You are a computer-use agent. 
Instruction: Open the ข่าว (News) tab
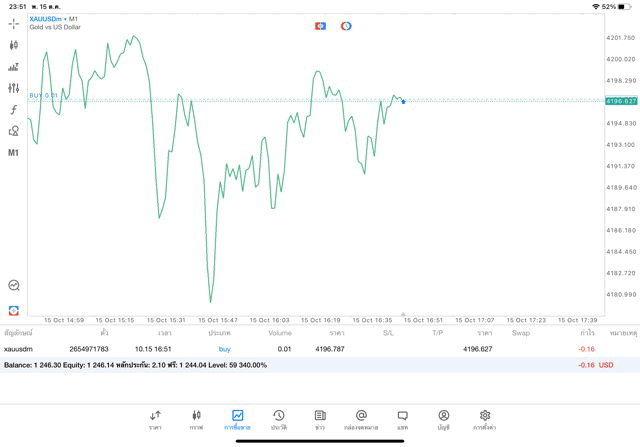click(x=320, y=420)
